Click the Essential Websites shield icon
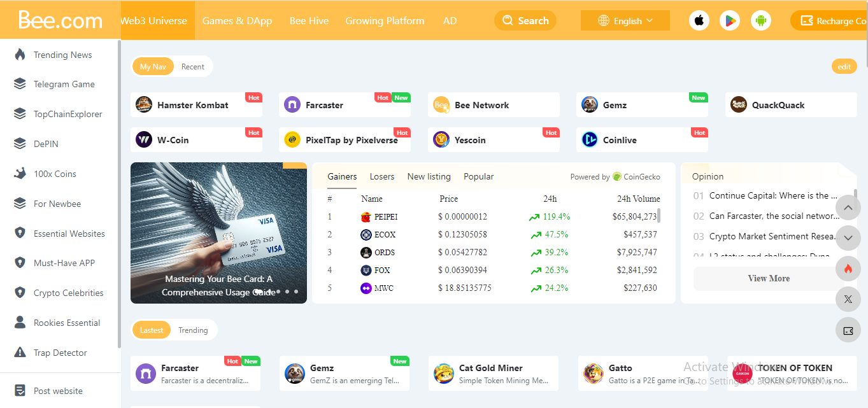The height and width of the screenshot is (408, 868). click(20, 234)
